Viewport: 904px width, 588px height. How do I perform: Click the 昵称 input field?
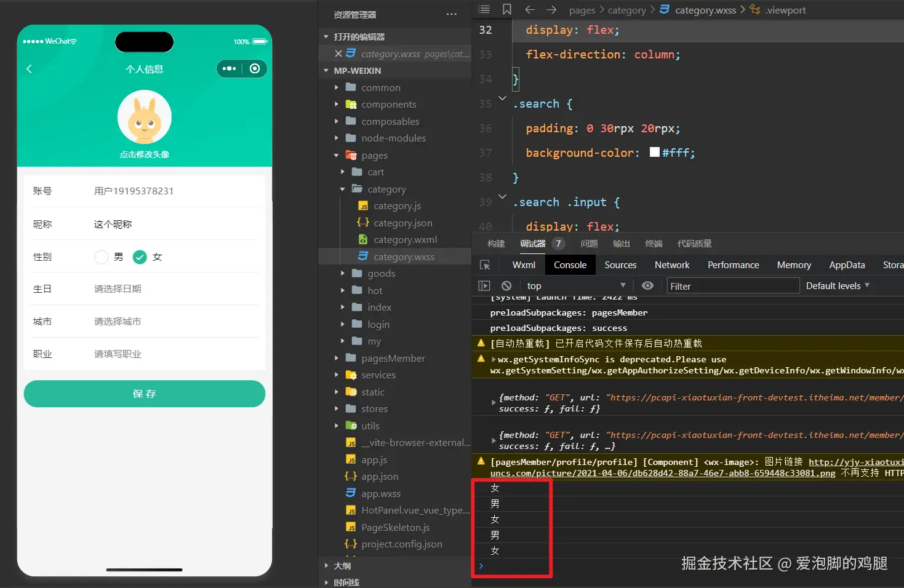click(x=175, y=224)
